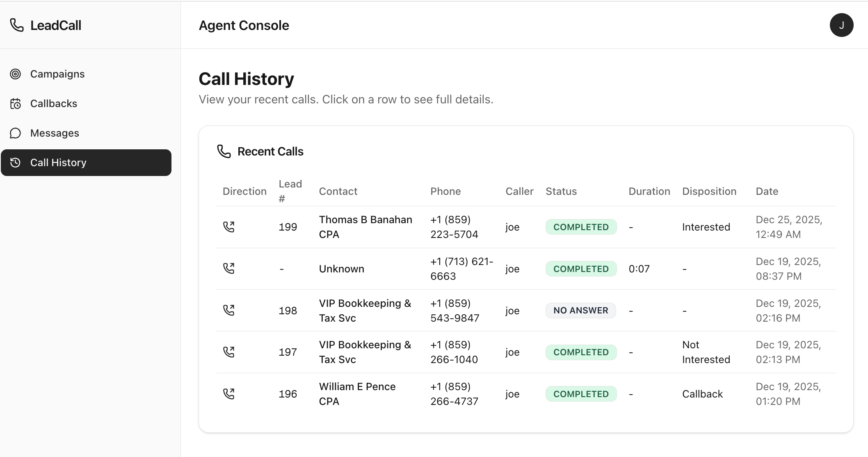This screenshot has height=457, width=868.
Task: Open Callbacks via the calendar-clock icon
Action: click(15, 103)
